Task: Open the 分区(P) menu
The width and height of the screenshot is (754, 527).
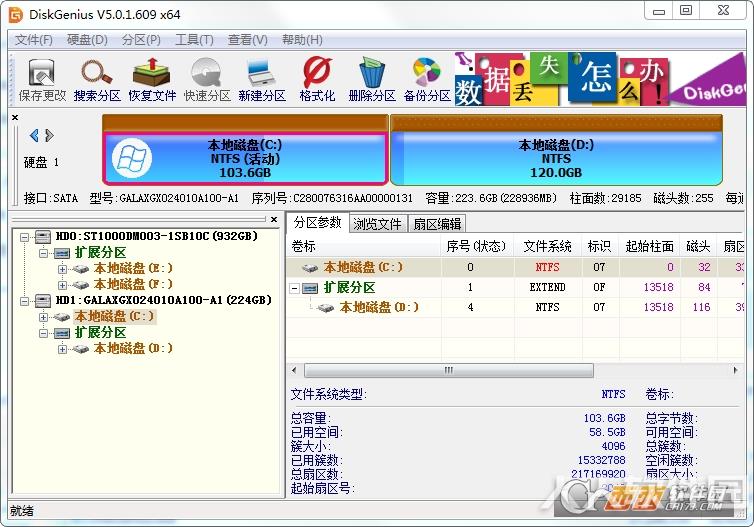Action: [141, 40]
